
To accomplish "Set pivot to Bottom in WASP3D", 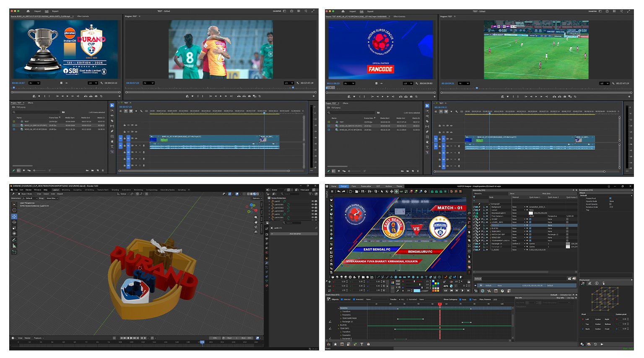I will (608, 324).
